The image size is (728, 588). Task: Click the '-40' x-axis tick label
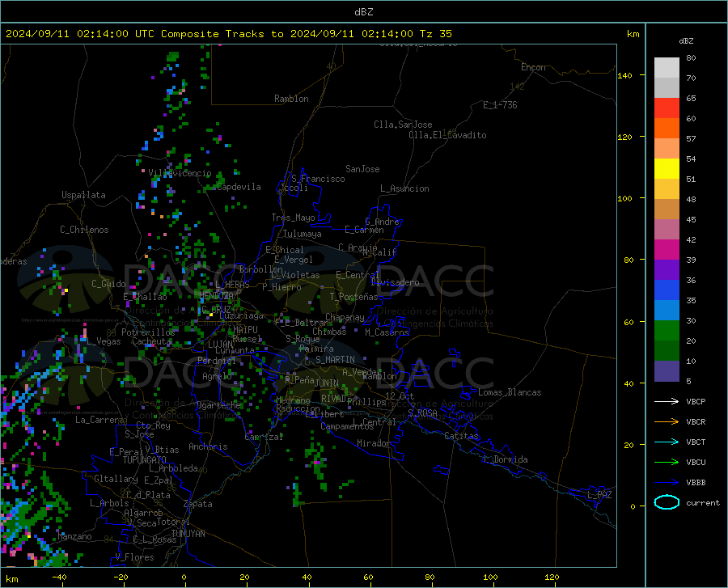pyautogui.click(x=59, y=577)
